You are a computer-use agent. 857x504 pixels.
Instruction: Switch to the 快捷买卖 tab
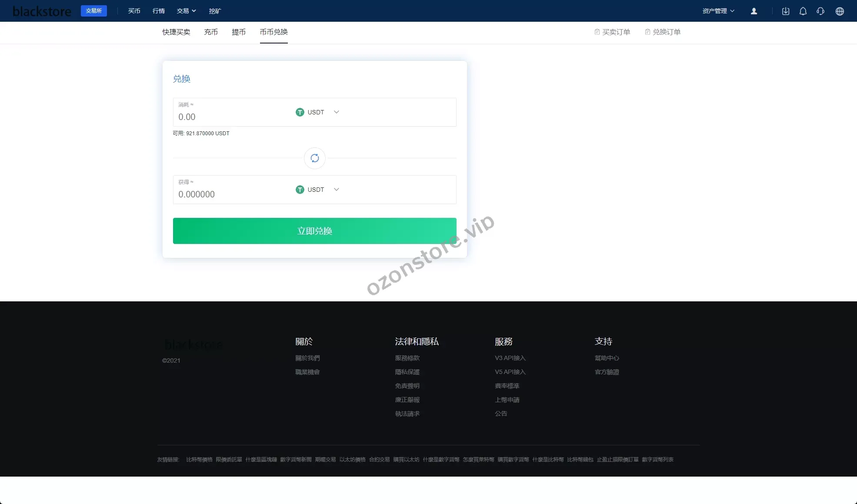(x=176, y=32)
